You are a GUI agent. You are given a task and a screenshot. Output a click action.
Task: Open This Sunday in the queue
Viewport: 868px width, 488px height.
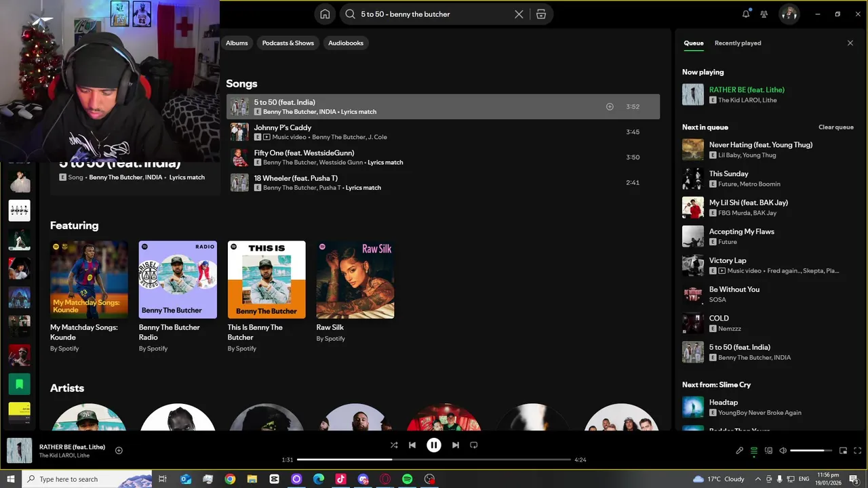768,179
